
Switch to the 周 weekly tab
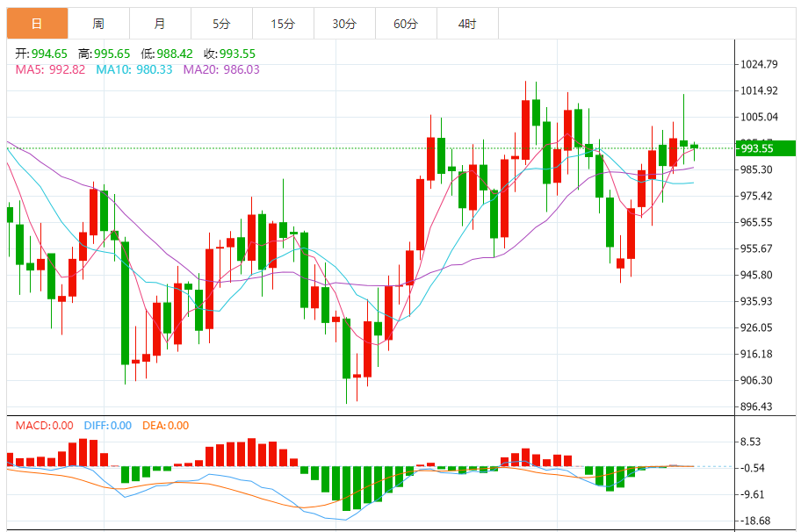(x=98, y=24)
